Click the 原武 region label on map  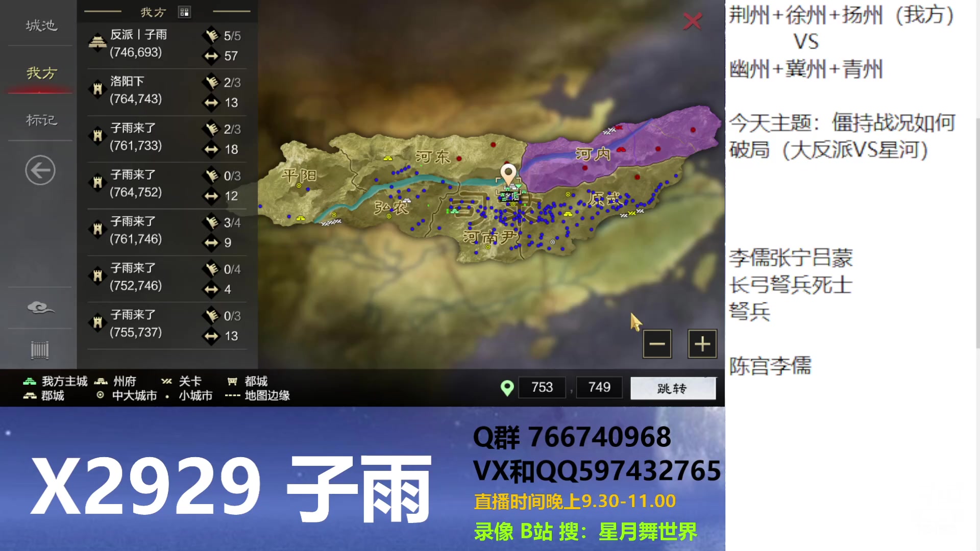pos(604,199)
